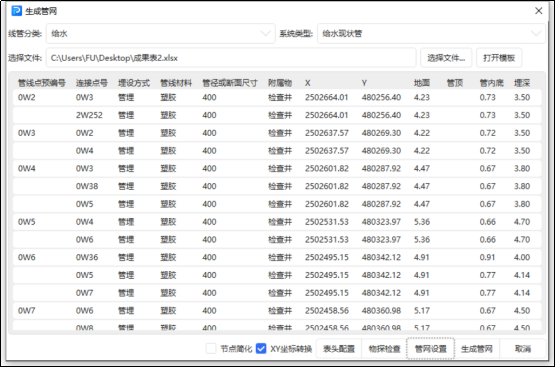This screenshot has width=555, height=368.
Task: Click X value 2502664.01 in 0W2 row
Action: [327, 97]
